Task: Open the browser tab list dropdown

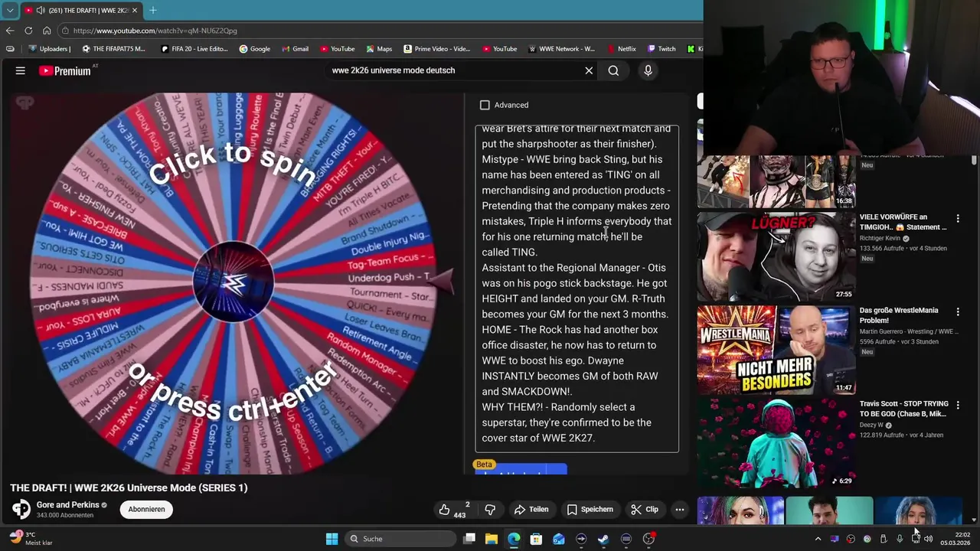Action: [x=10, y=11]
